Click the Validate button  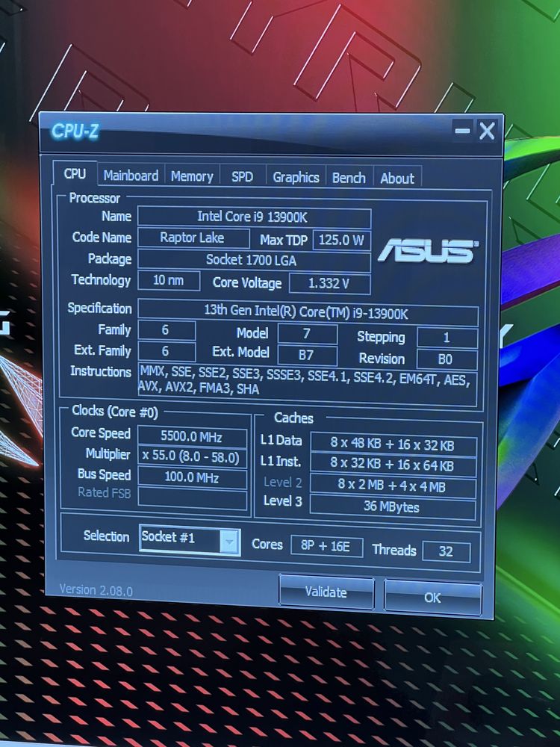pyautogui.click(x=326, y=592)
